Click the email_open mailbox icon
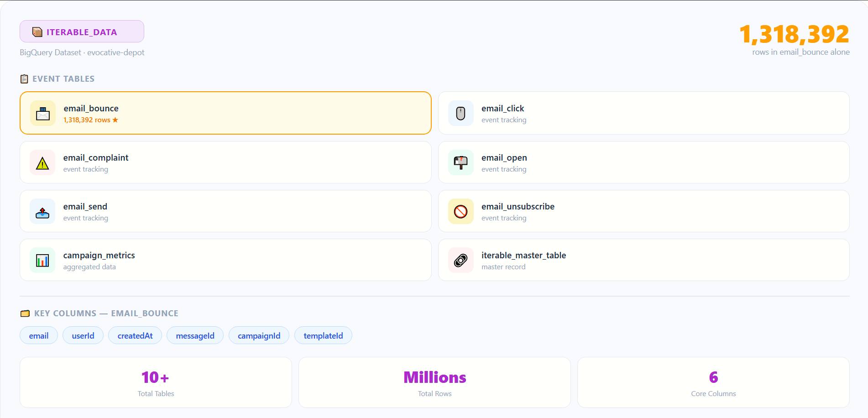 click(x=461, y=162)
